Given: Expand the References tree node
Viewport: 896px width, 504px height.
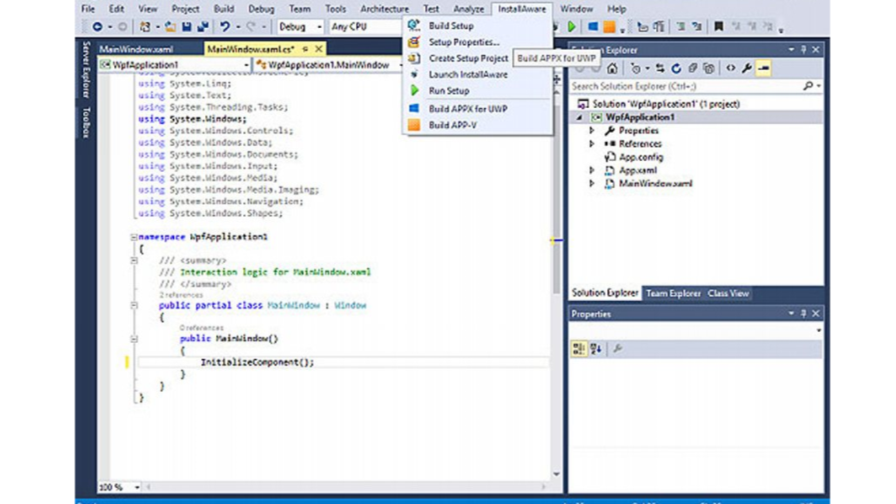Looking at the screenshot, I should pyautogui.click(x=592, y=144).
